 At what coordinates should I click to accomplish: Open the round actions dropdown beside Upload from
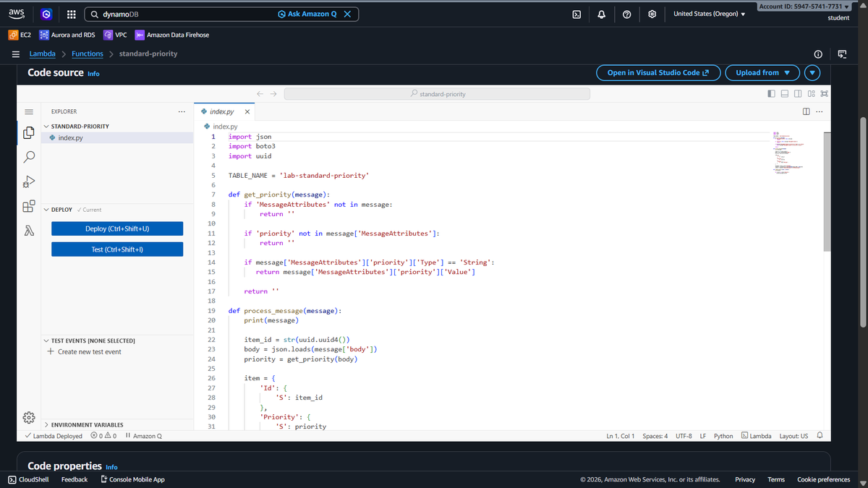click(813, 72)
